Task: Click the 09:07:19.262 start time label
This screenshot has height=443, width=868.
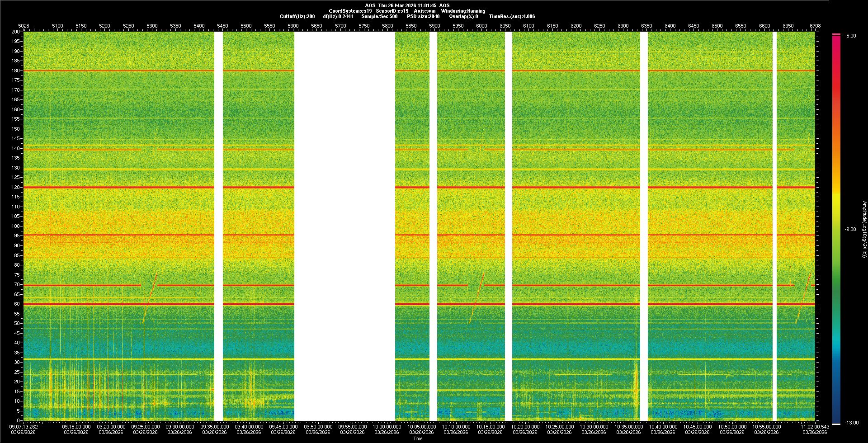Action: coord(24,426)
